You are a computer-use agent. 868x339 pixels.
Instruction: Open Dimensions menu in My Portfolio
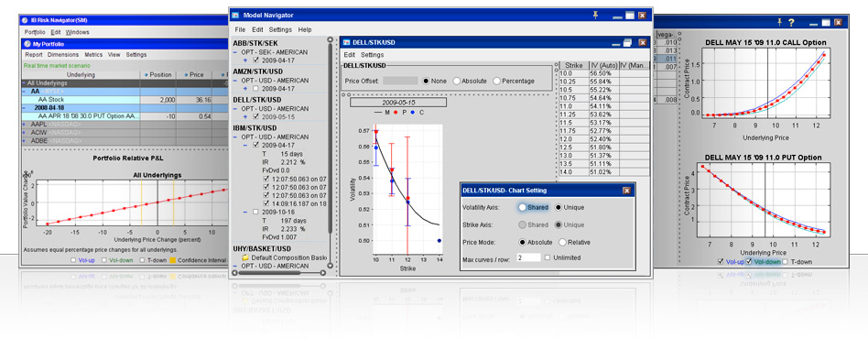point(63,55)
